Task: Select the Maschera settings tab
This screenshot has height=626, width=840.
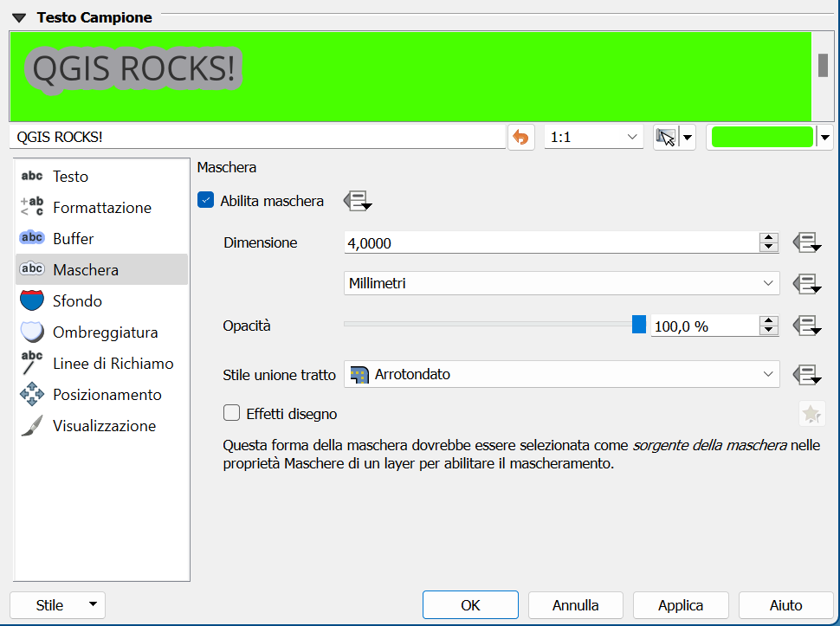Action: click(x=102, y=269)
